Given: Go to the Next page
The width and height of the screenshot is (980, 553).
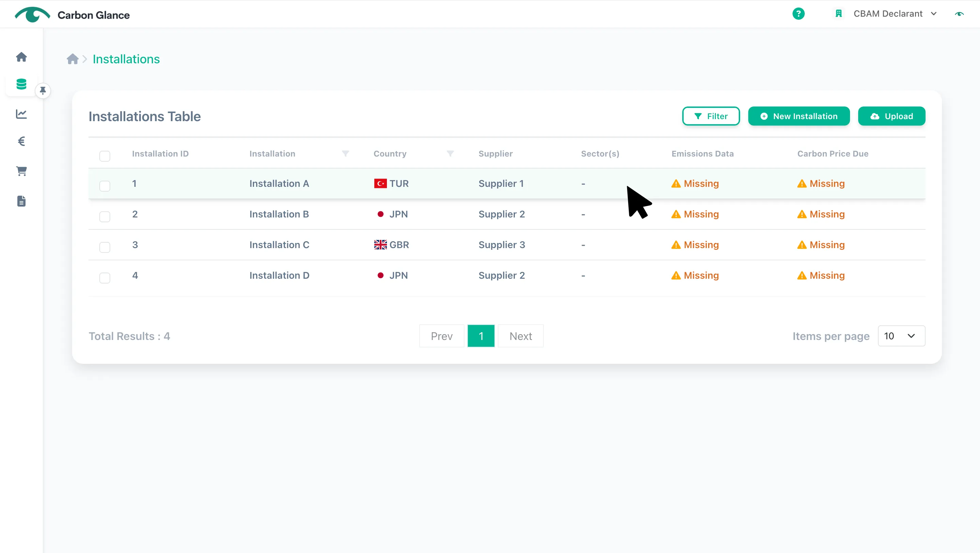Looking at the screenshot, I should 520,336.
